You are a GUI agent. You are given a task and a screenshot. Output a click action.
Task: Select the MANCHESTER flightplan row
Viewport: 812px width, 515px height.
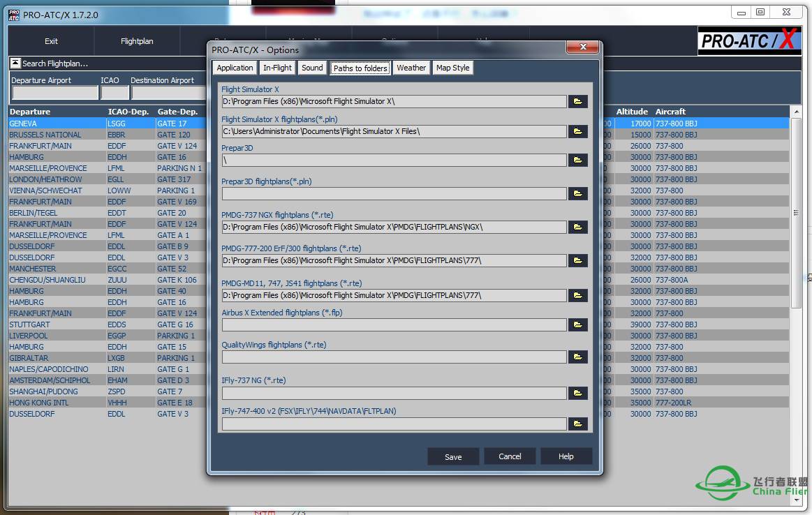(x=108, y=269)
